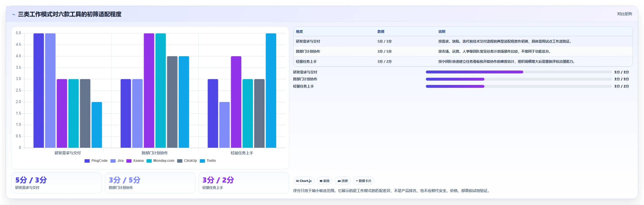This screenshot has height=205, width=644.
Task: Select the 研发需求与交付 table row cell
Action: point(308,41)
